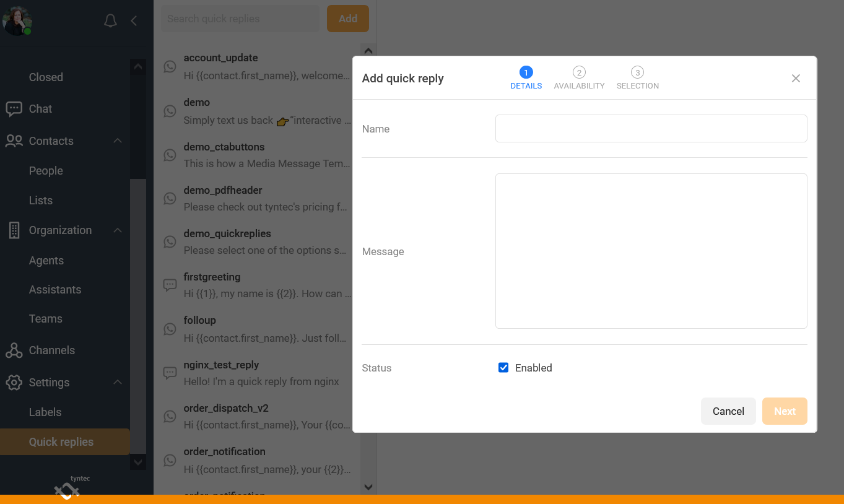Close the Add quick reply dialog

796,78
